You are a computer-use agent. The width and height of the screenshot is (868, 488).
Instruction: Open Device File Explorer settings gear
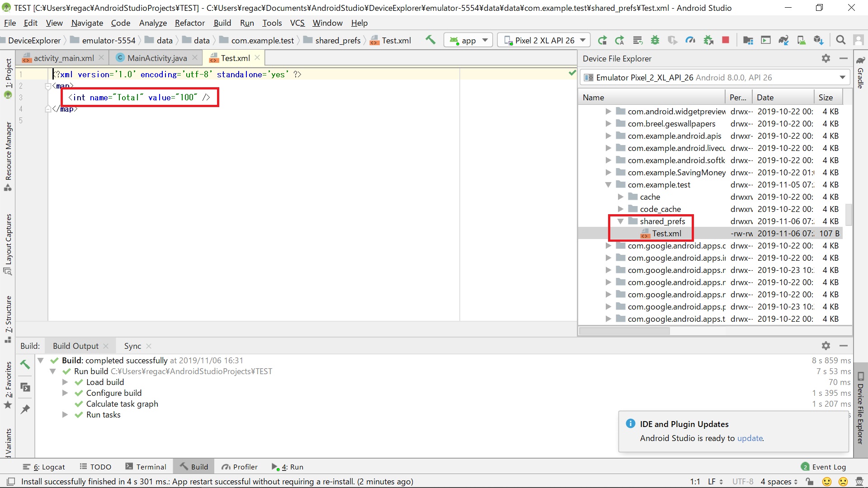826,58
